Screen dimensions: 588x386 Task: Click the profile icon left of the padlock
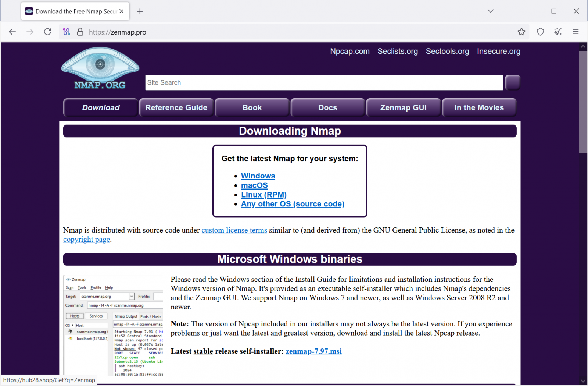click(67, 32)
